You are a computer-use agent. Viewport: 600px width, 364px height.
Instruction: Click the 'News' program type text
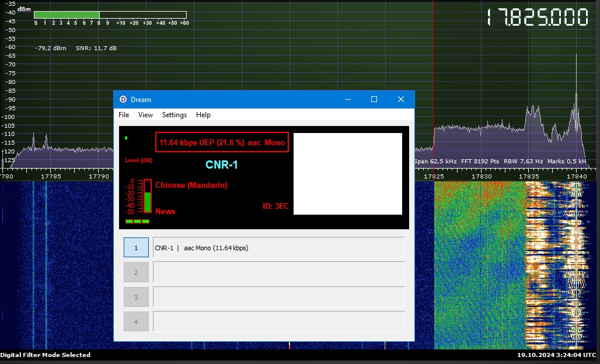pyautogui.click(x=165, y=211)
